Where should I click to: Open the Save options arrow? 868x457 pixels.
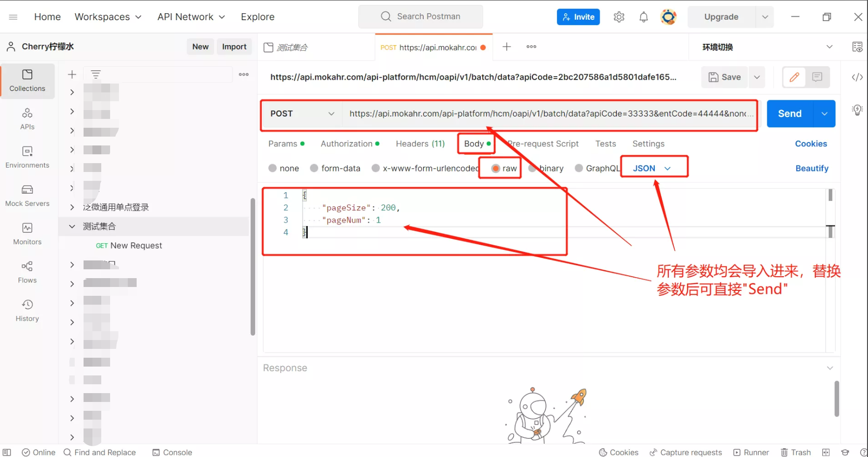(x=757, y=77)
